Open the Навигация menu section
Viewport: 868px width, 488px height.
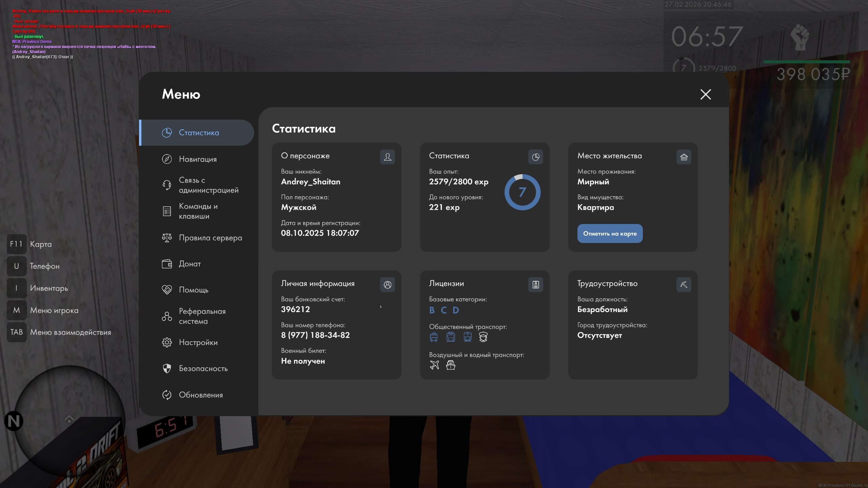pyautogui.click(x=197, y=159)
